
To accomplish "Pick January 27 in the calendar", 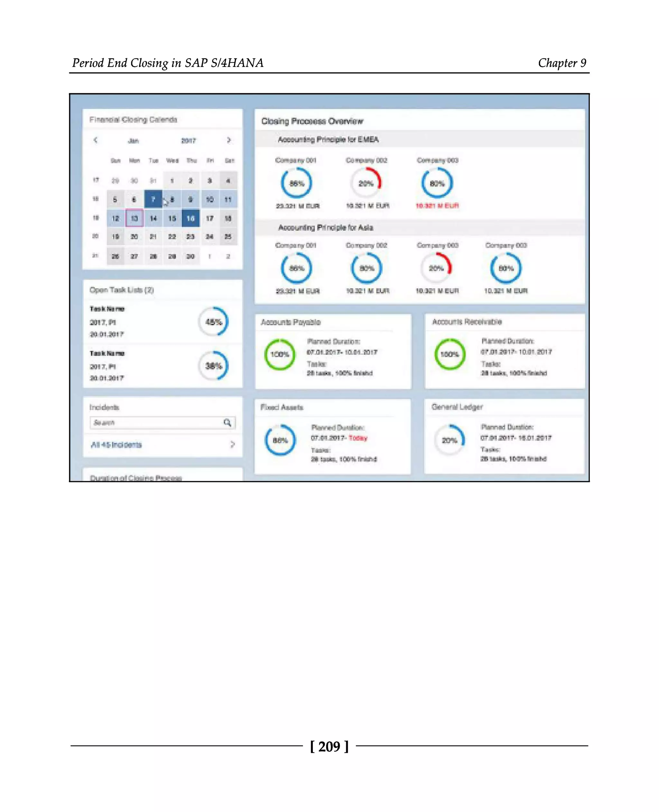I will coord(134,256).
